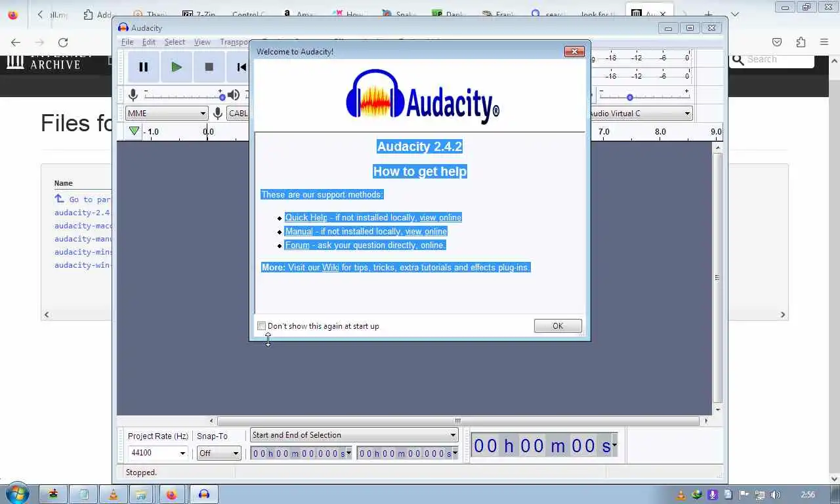Viewport: 840px width, 504px height.
Task: Click the Go to parent directory arrow icon
Action: [x=59, y=198]
